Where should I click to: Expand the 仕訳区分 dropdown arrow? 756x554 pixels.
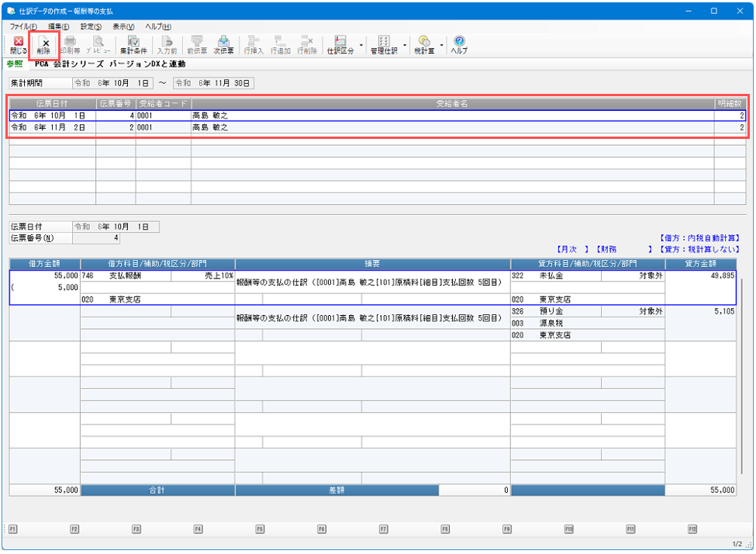[x=361, y=45]
